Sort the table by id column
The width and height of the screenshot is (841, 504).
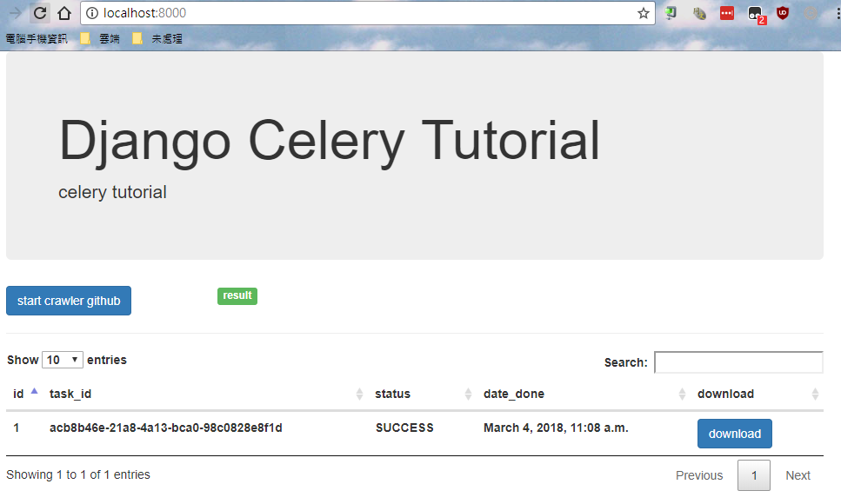click(24, 394)
